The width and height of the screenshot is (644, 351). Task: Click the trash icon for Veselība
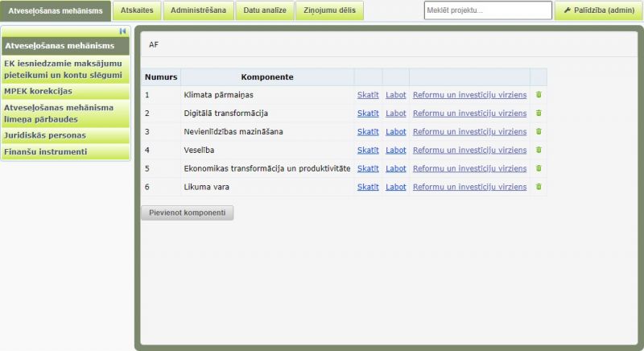[x=539, y=150]
